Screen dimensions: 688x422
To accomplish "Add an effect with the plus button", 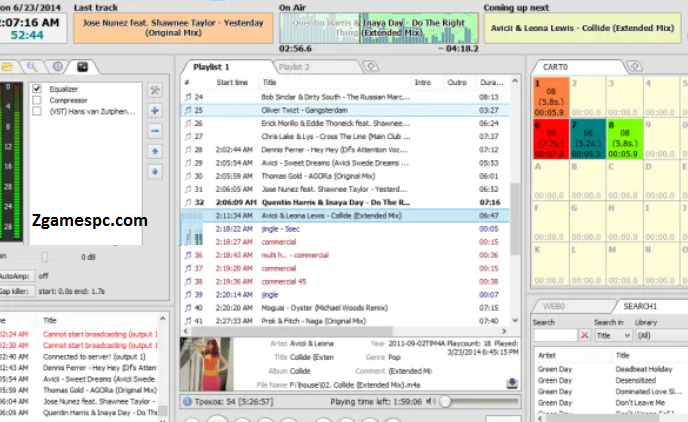I will (155, 111).
